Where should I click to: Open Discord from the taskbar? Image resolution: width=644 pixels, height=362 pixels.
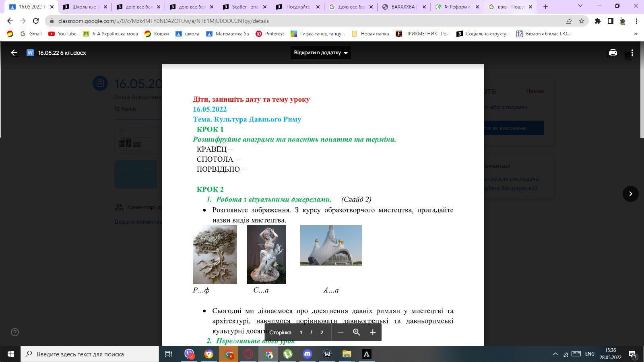click(x=308, y=354)
